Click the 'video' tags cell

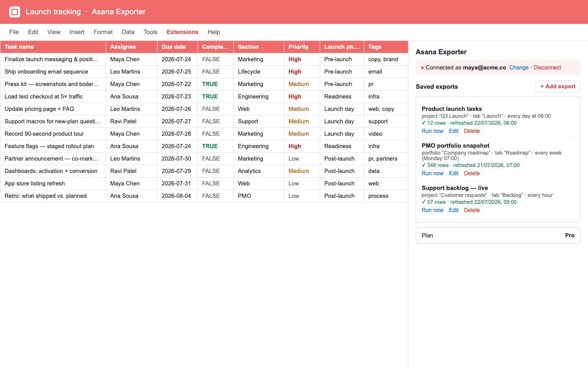click(386, 134)
